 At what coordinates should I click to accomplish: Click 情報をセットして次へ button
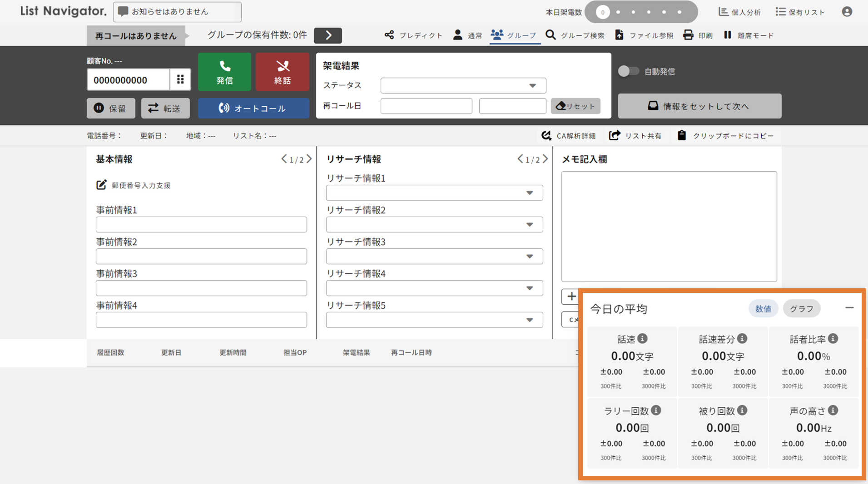(x=699, y=106)
